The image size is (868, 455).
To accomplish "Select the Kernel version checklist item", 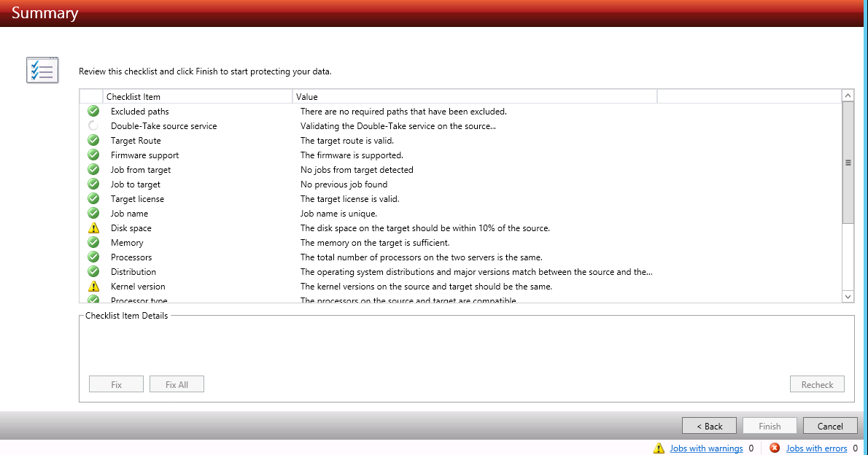I will 460,286.
